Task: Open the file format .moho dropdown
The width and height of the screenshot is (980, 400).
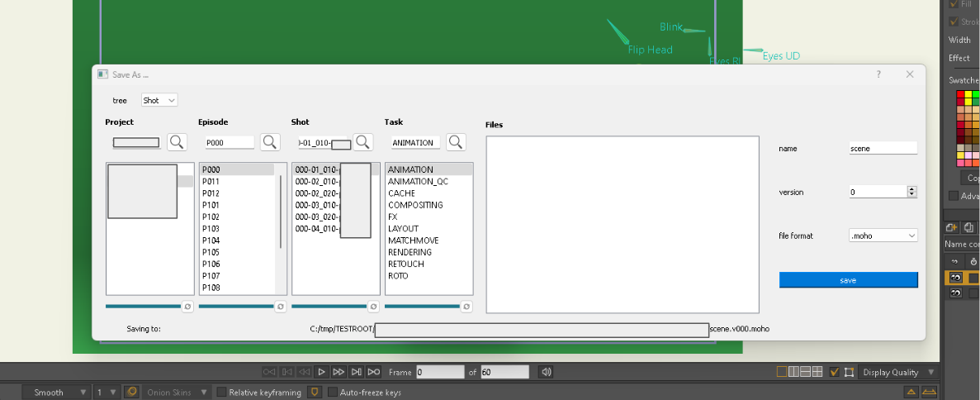Action: pos(883,236)
